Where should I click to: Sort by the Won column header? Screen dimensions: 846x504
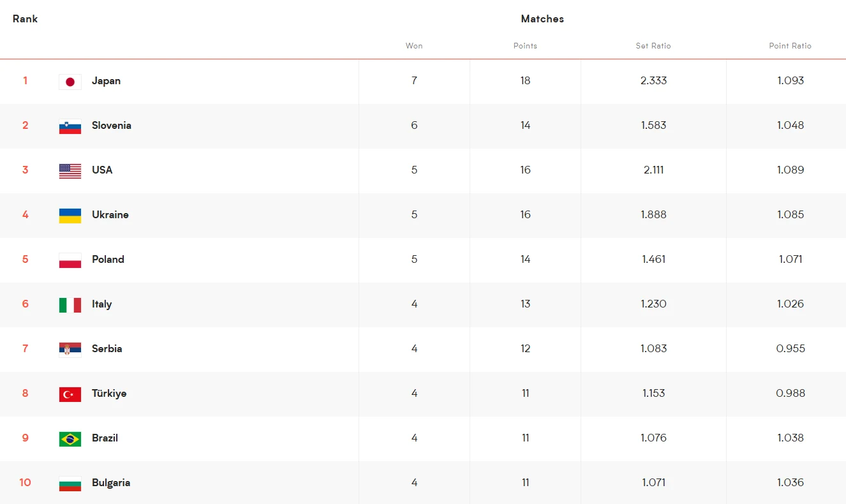pyautogui.click(x=414, y=46)
